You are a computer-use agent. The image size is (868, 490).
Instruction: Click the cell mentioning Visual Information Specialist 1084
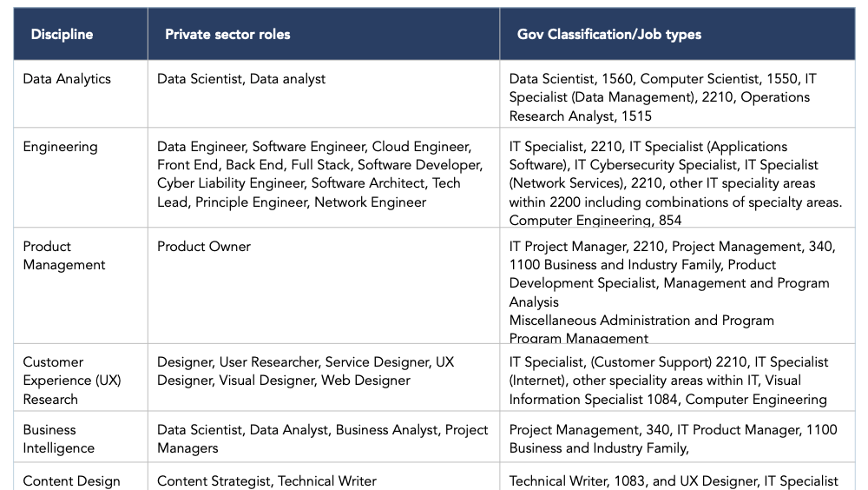click(x=668, y=381)
